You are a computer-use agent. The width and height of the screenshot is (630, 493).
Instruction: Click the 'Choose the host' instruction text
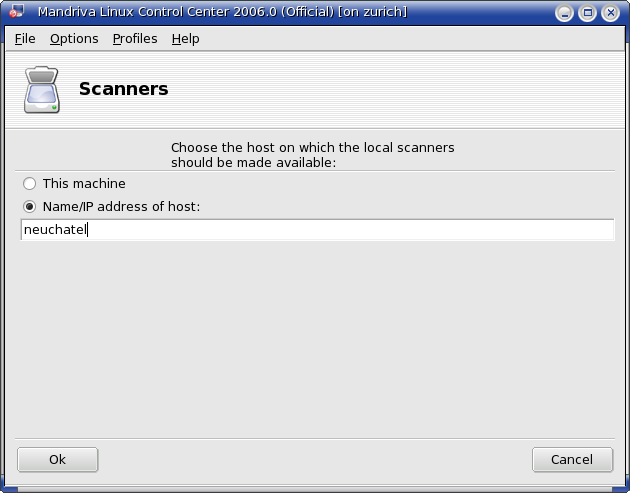pyautogui.click(x=313, y=155)
